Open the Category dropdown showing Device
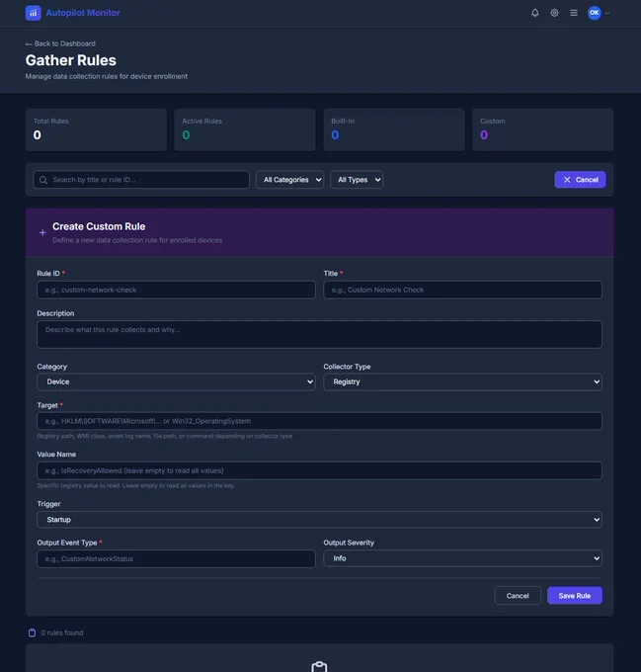 click(x=176, y=381)
